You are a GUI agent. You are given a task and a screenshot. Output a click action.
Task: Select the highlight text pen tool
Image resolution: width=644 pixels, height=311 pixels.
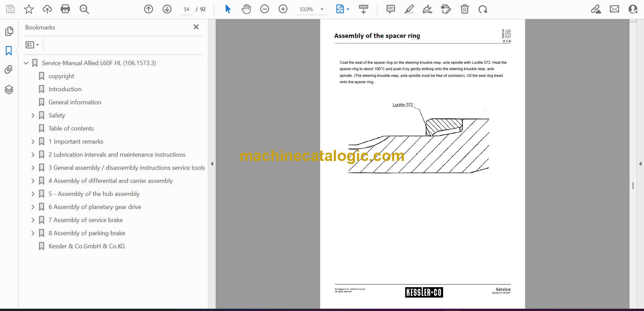coord(409,9)
